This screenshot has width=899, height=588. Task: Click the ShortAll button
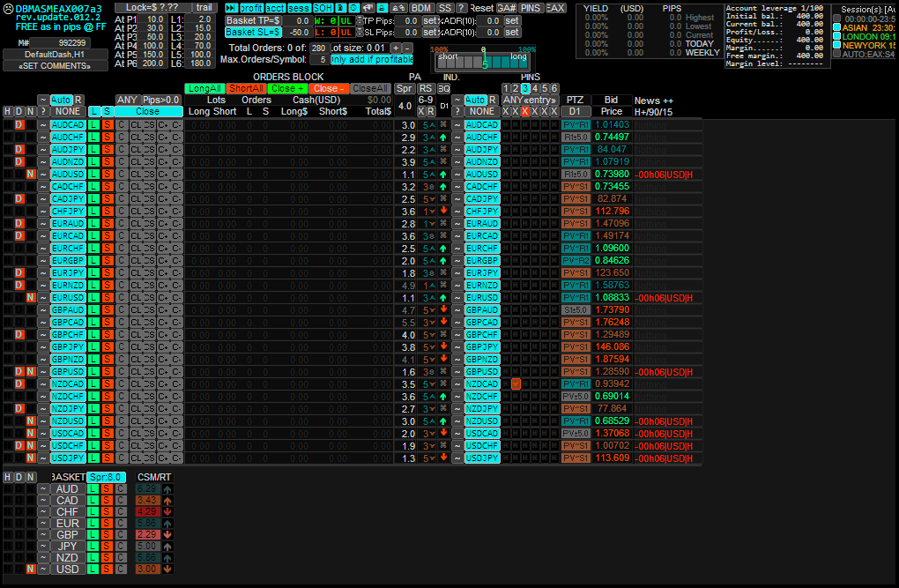(246, 88)
